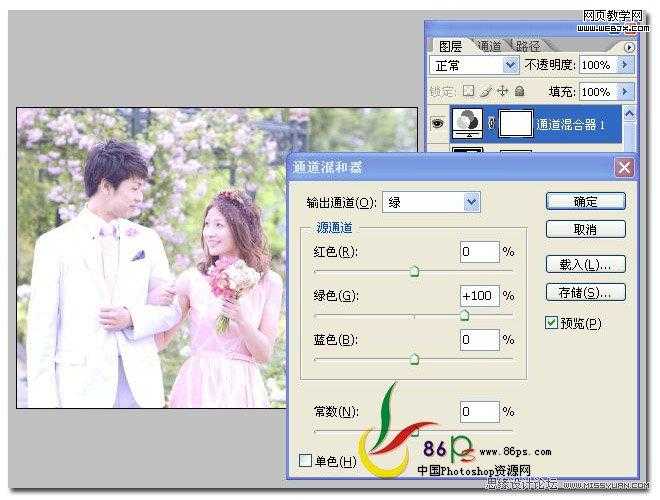
Task: Open the opacity slider arrow
Action: click(625, 65)
